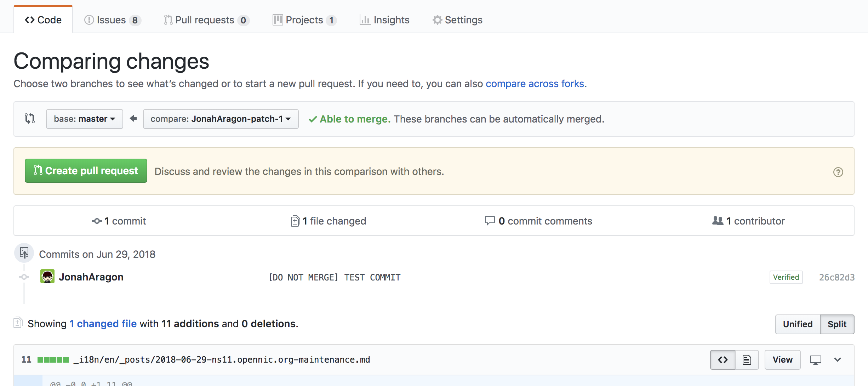Open the Projects tab
This screenshot has height=386, width=868.
click(x=304, y=20)
